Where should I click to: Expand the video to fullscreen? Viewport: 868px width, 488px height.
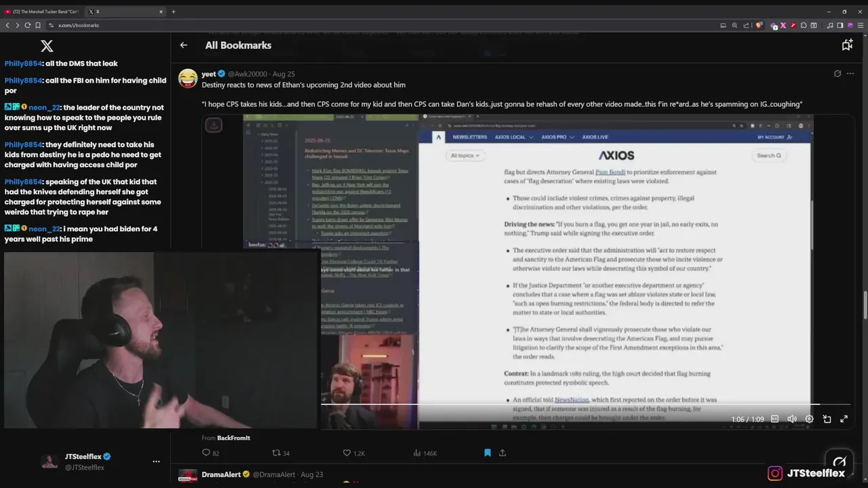pyautogui.click(x=844, y=419)
